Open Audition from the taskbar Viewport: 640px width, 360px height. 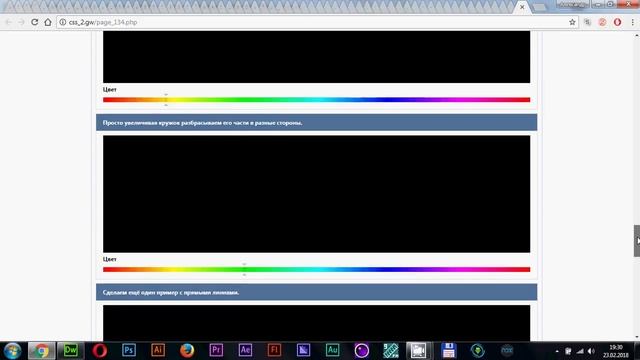pos(332,350)
